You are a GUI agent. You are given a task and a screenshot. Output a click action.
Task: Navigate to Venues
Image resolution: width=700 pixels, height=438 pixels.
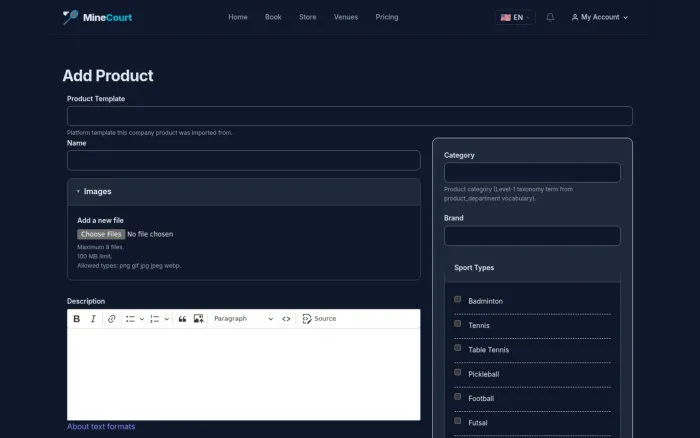pos(346,17)
